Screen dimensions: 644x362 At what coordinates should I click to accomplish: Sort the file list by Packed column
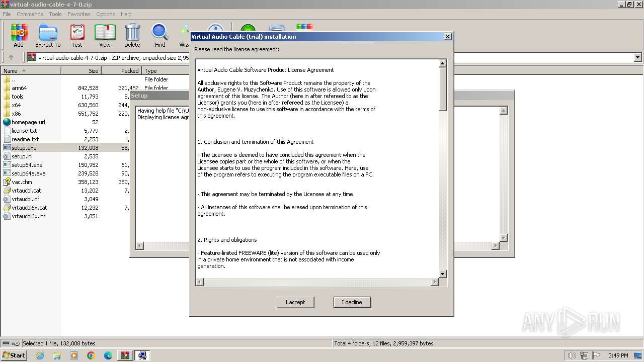click(121, 71)
